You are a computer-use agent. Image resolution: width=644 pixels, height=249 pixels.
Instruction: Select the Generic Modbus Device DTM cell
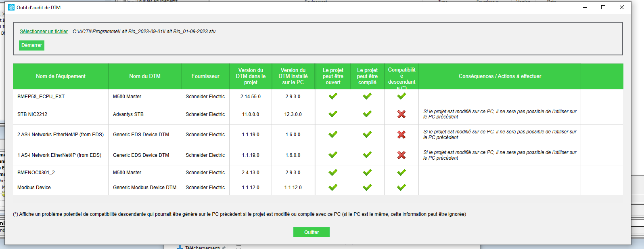[144, 188]
